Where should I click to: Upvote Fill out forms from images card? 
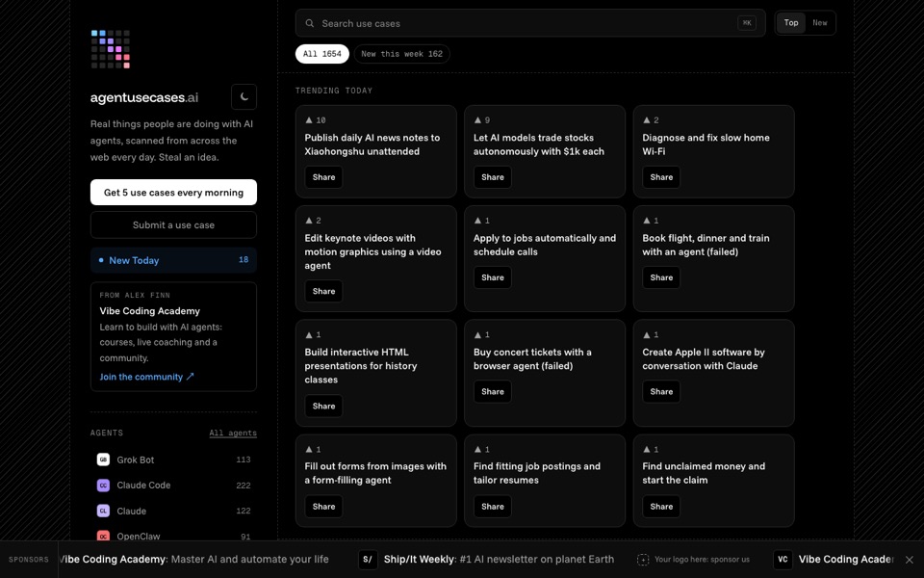click(x=313, y=450)
